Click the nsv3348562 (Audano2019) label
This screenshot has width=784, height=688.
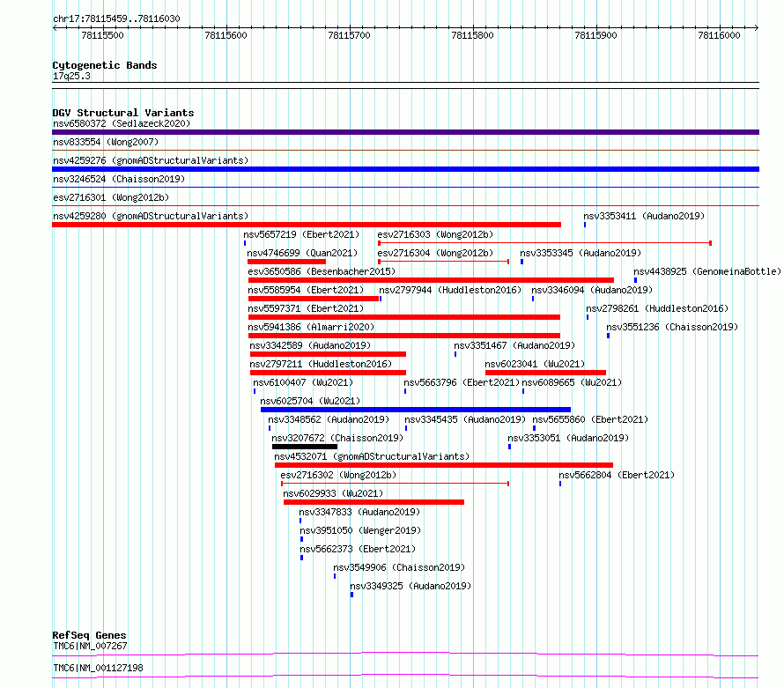tap(329, 419)
